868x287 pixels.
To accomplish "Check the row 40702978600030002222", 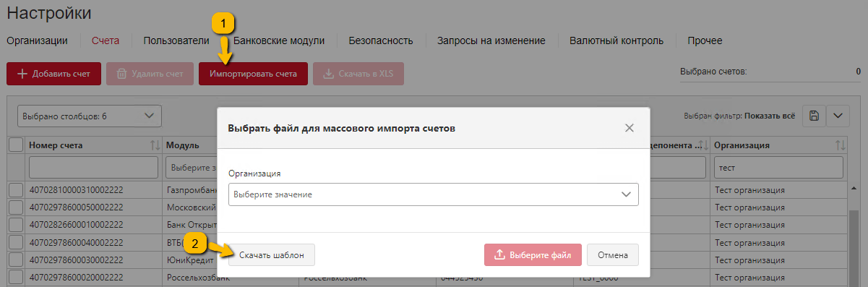I will coord(16,260).
